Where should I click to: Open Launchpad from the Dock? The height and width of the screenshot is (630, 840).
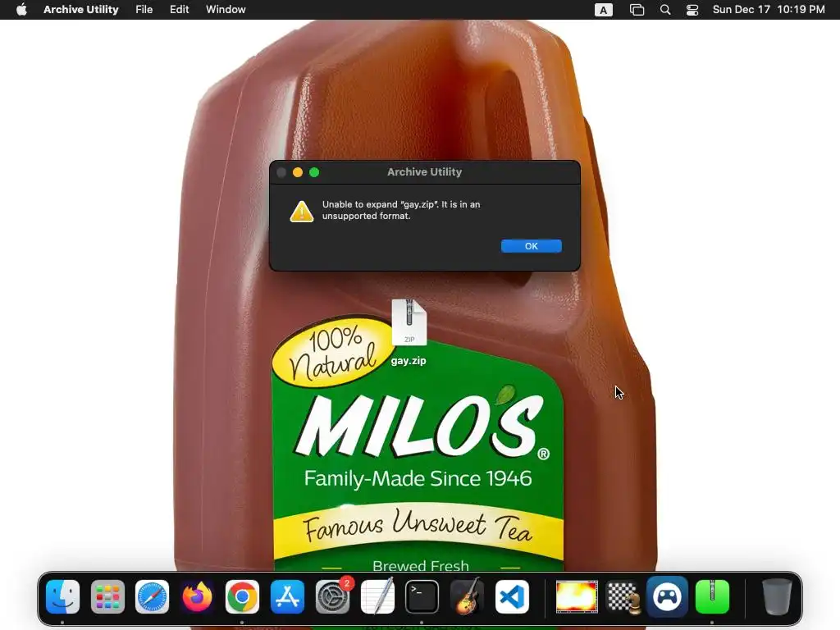[107, 597]
